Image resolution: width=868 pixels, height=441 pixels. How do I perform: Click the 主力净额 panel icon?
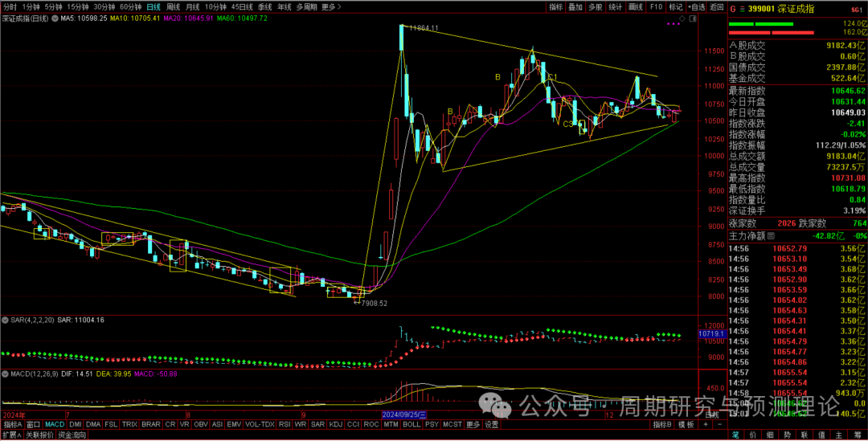click(x=772, y=236)
